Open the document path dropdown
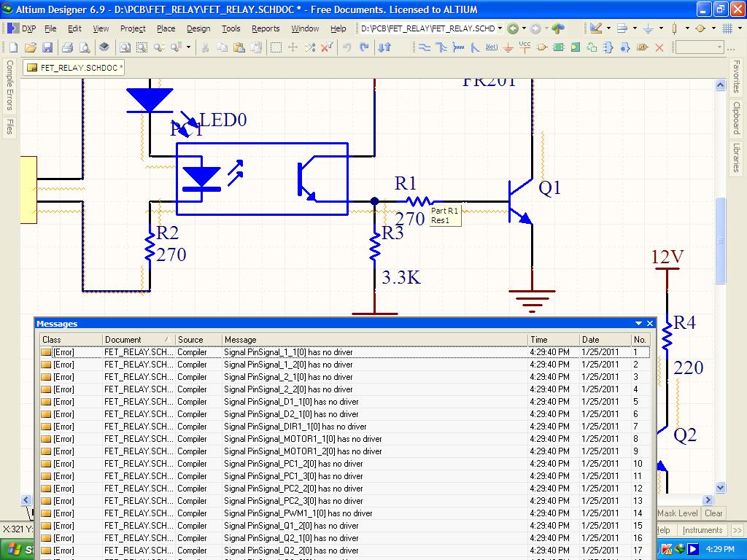The width and height of the screenshot is (747, 560). [x=500, y=28]
